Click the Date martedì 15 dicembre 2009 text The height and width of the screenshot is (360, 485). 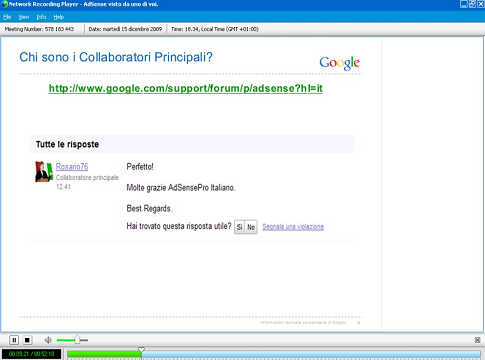[x=125, y=29]
